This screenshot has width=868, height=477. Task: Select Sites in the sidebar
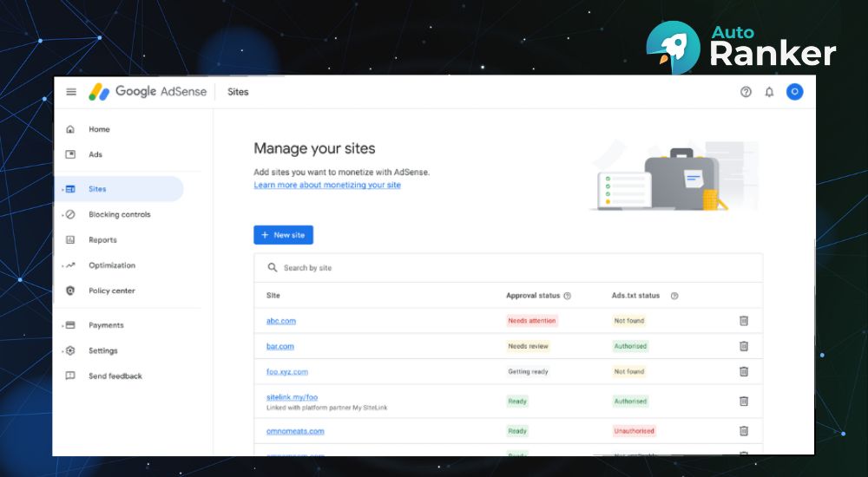pos(97,189)
